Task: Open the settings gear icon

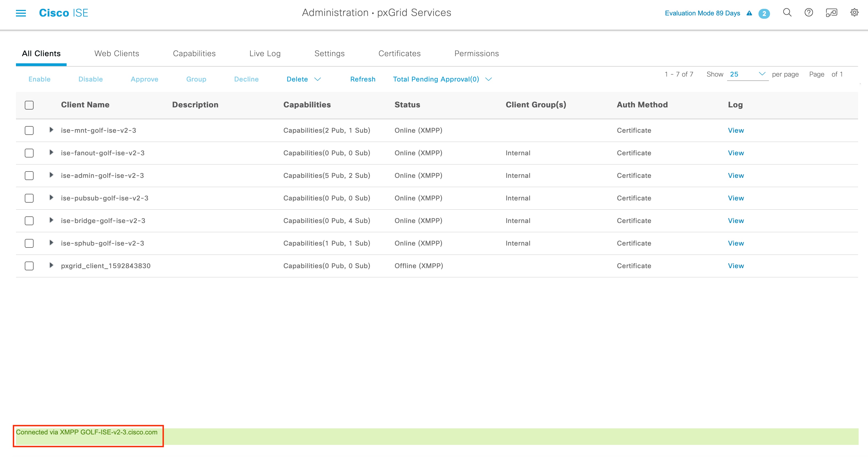Action: tap(854, 13)
